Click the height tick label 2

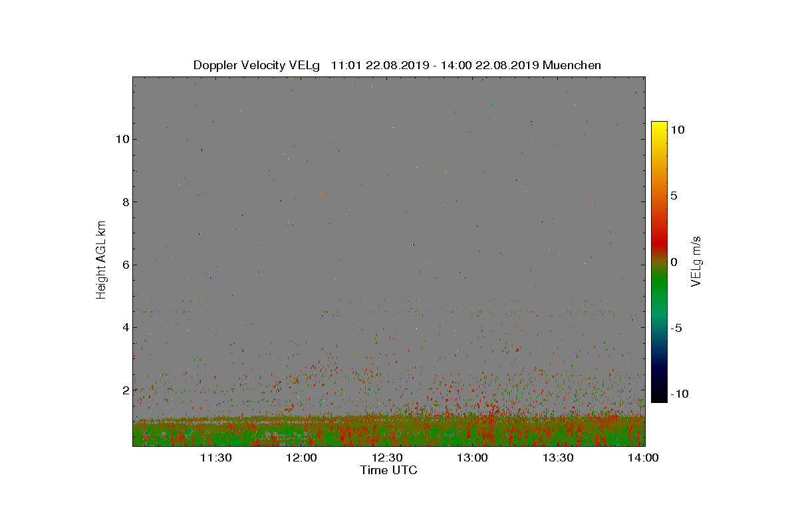(x=124, y=390)
